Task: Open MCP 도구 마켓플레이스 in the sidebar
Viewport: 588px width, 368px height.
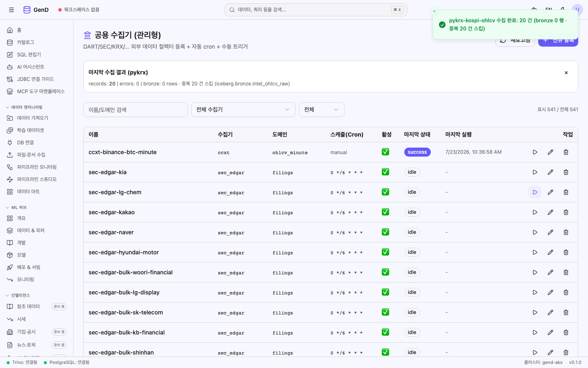Action: (x=37, y=92)
